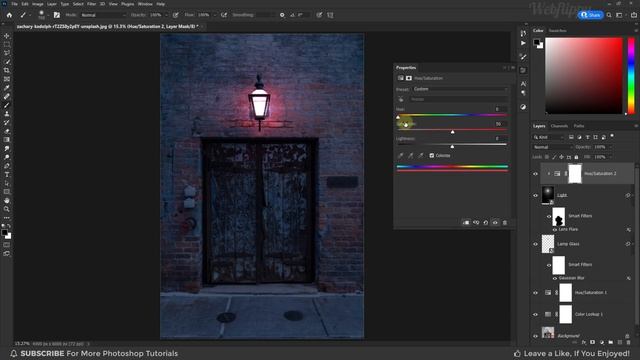Open the brush Mode dropdown

(103, 15)
